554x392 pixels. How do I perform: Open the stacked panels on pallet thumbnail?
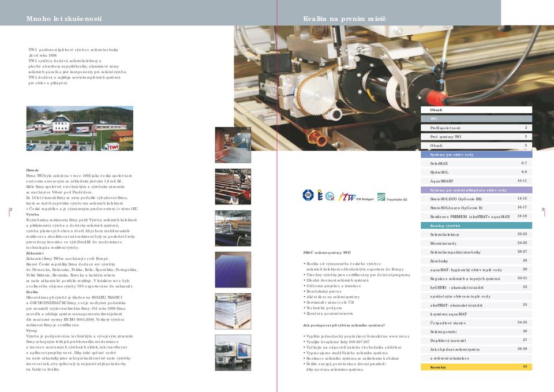233,311
